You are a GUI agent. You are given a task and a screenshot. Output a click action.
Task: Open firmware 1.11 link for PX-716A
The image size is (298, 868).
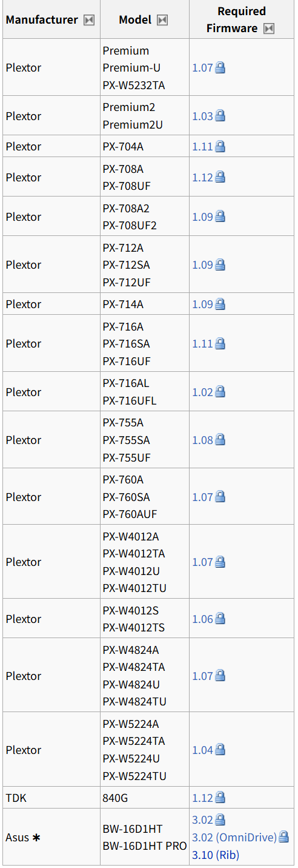pyautogui.click(x=202, y=343)
